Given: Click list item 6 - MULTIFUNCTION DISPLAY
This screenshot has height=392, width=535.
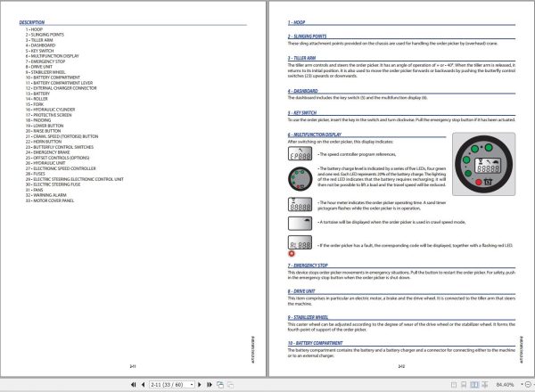Looking at the screenshot, I should [x=53, y=56].
